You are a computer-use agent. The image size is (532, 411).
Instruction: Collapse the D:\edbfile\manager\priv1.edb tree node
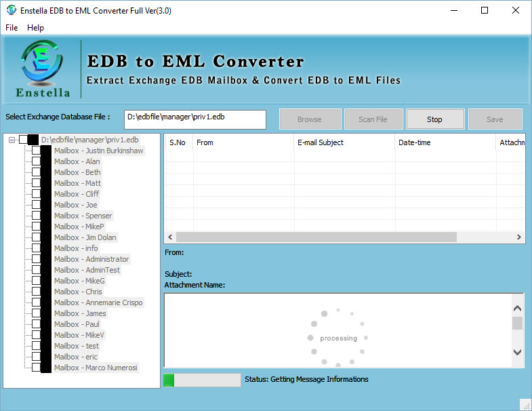click(x=12, y=140)
